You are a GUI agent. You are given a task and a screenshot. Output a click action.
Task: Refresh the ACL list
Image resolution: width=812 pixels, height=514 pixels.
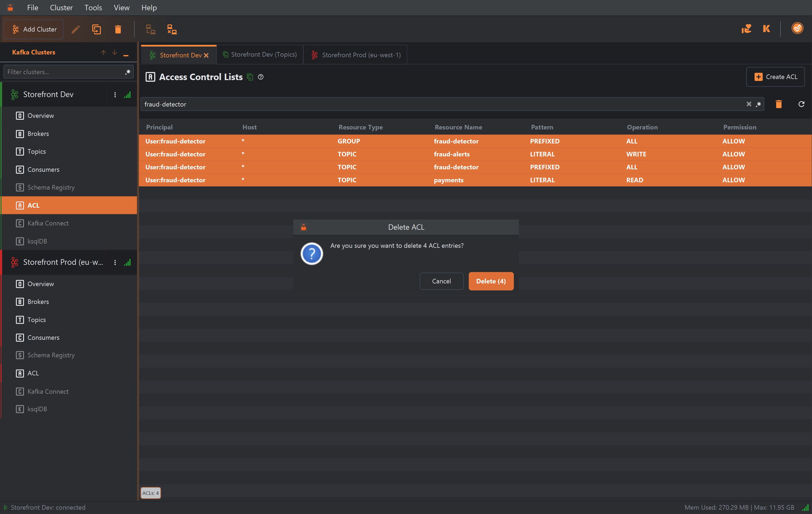pyautogui.click(x=801, y=104)
